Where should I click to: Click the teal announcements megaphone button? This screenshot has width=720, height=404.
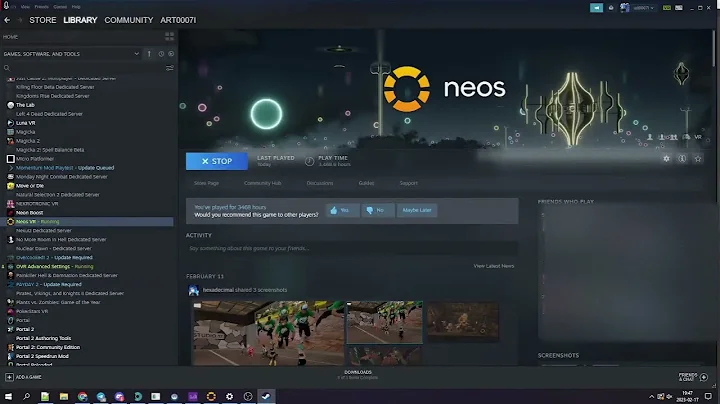(x=596, y=8)
